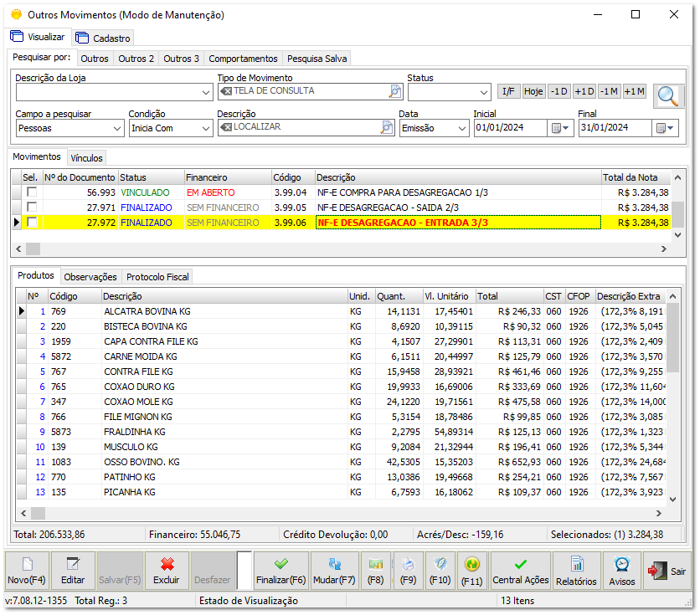Image resolution: width=700 pixels, height=615 pixels.
Task: Open the Relatórios reports button
Action: point(576,570)
